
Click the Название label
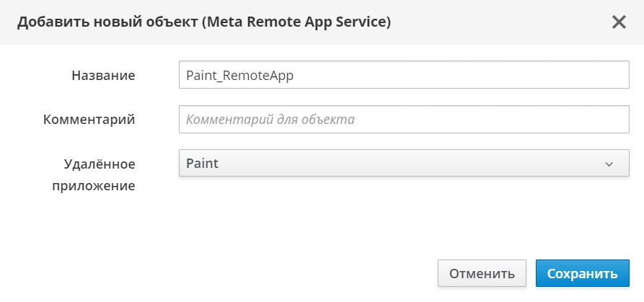103,75
